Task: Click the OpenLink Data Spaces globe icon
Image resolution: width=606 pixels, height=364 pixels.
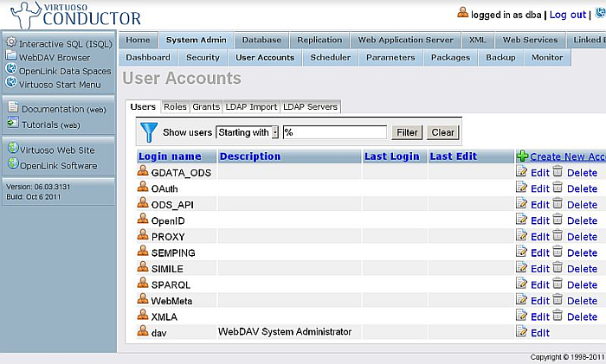Action: [11, 68]
